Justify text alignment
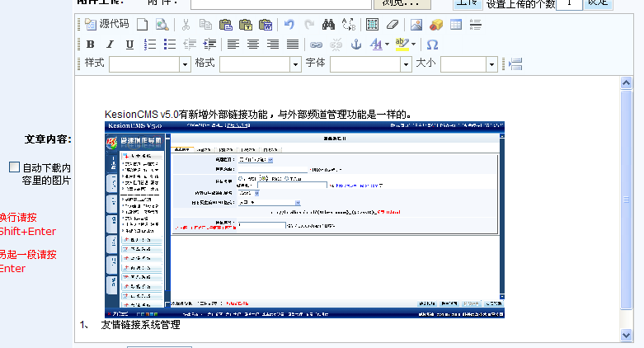644x348 pixels. pyautogui.click(x=293, y=45)
